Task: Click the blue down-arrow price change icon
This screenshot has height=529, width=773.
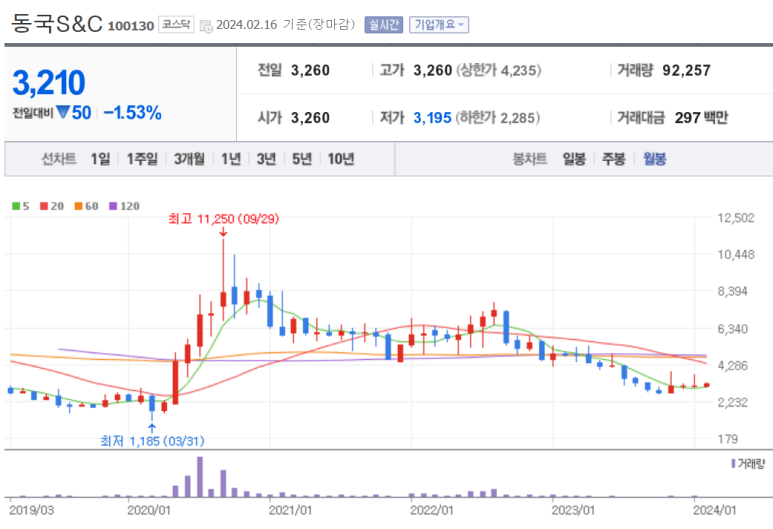Action: click(x=63, y=113)
